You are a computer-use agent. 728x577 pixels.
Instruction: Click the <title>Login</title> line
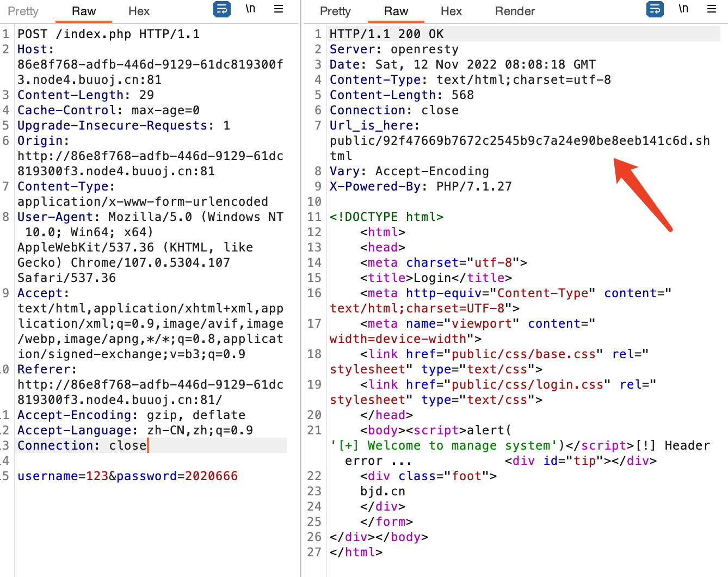[436, 278]
